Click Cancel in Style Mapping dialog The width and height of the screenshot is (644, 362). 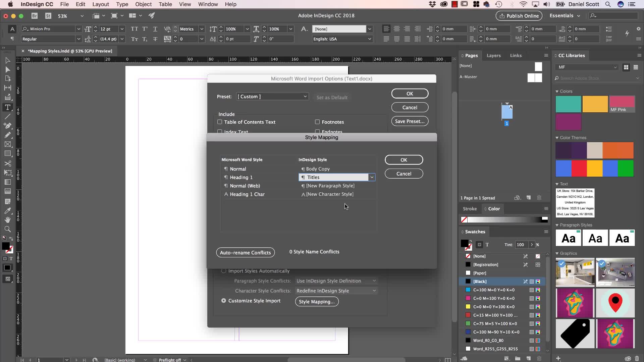click(404, 174)
